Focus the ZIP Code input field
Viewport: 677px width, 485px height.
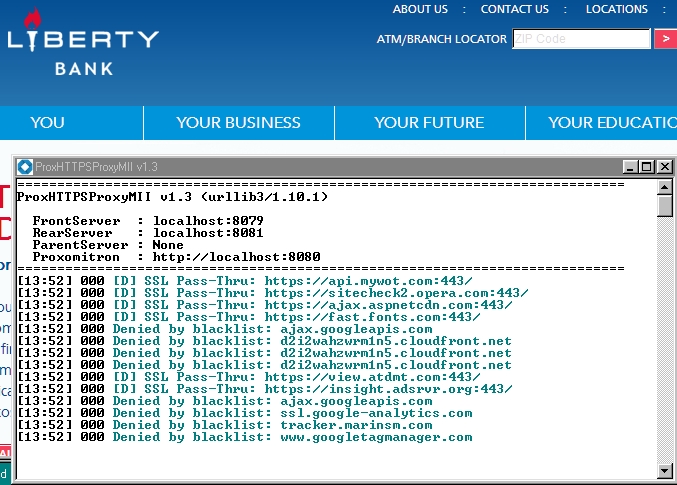pyautogui.click(x=581, y=39)
